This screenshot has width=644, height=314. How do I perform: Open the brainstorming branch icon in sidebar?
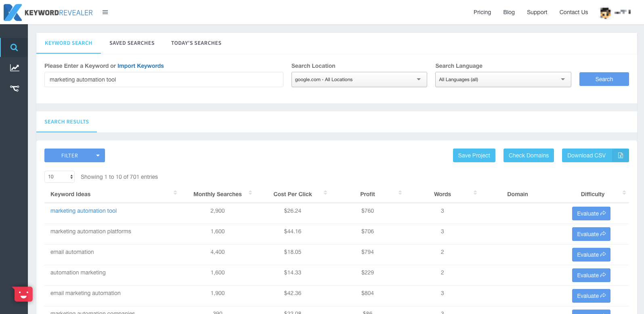15,88
